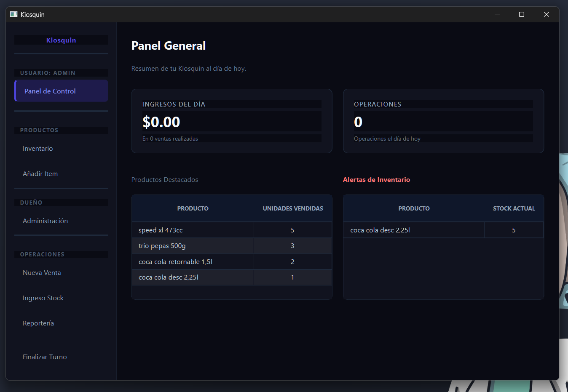Start a Nueva Venta
This screenshot has height=392, width=568.
pos(42,272)
